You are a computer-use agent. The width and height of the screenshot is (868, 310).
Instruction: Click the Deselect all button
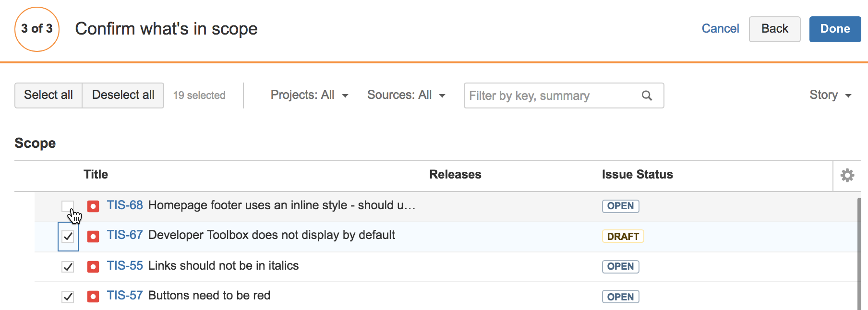(x=123, y=95)
